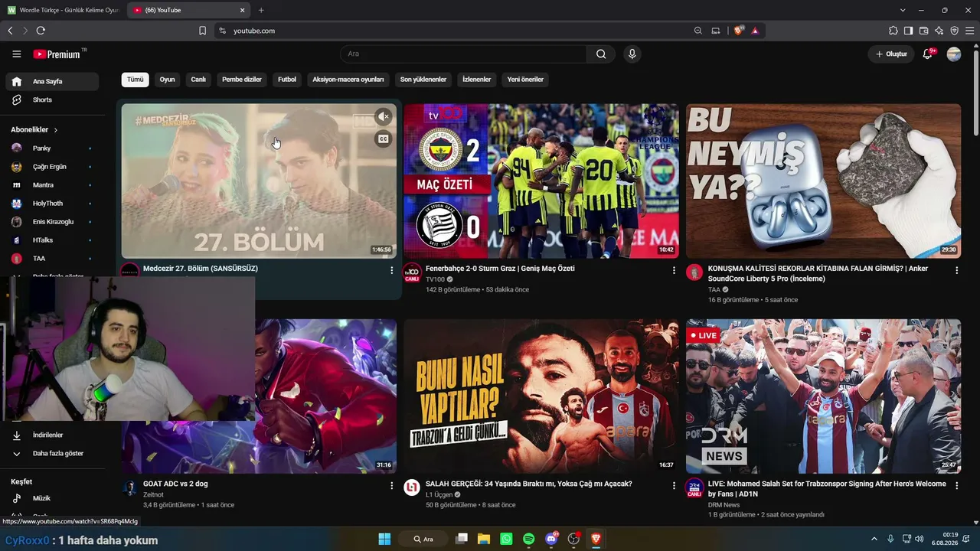Switch to the Wordle Türkçe tab

coord(63,10)
